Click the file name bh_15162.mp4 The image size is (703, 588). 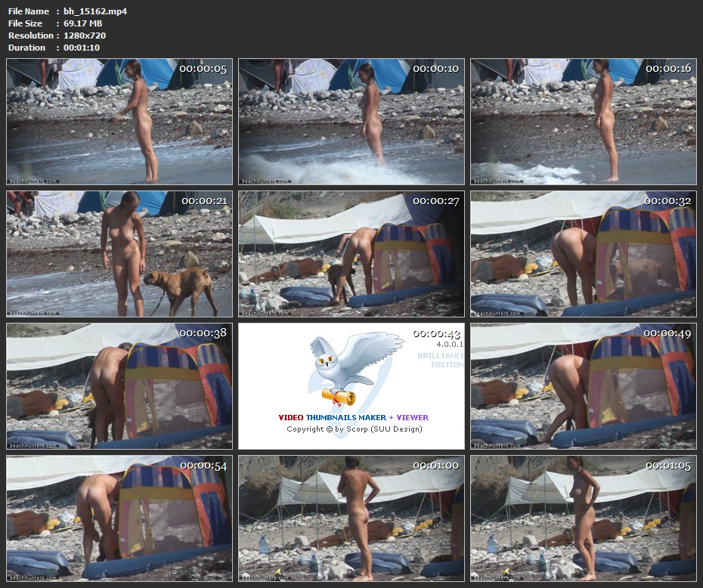click(95, 11)
